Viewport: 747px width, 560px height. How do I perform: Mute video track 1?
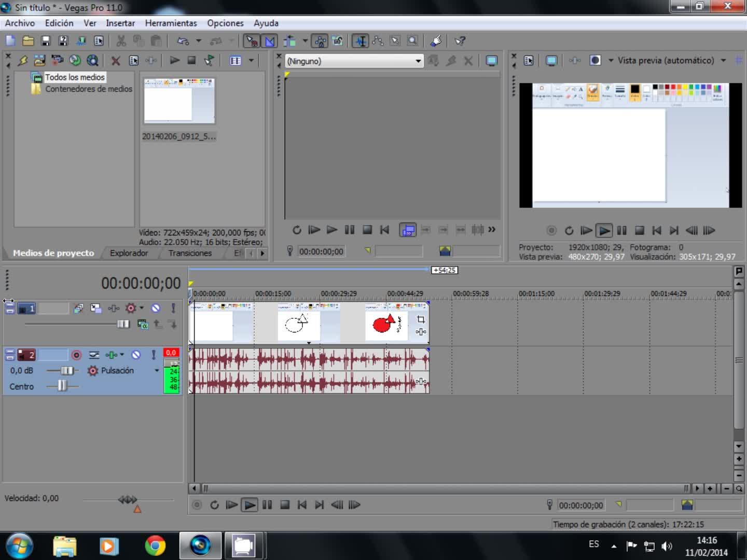click(x=156, y=308)
